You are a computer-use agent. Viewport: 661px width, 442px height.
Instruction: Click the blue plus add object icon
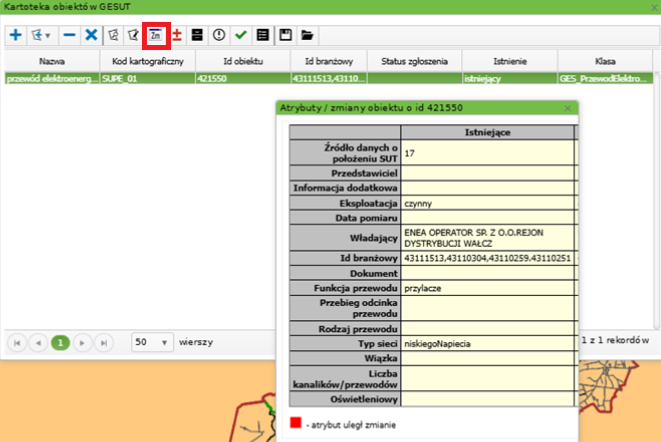coord(15,35)
